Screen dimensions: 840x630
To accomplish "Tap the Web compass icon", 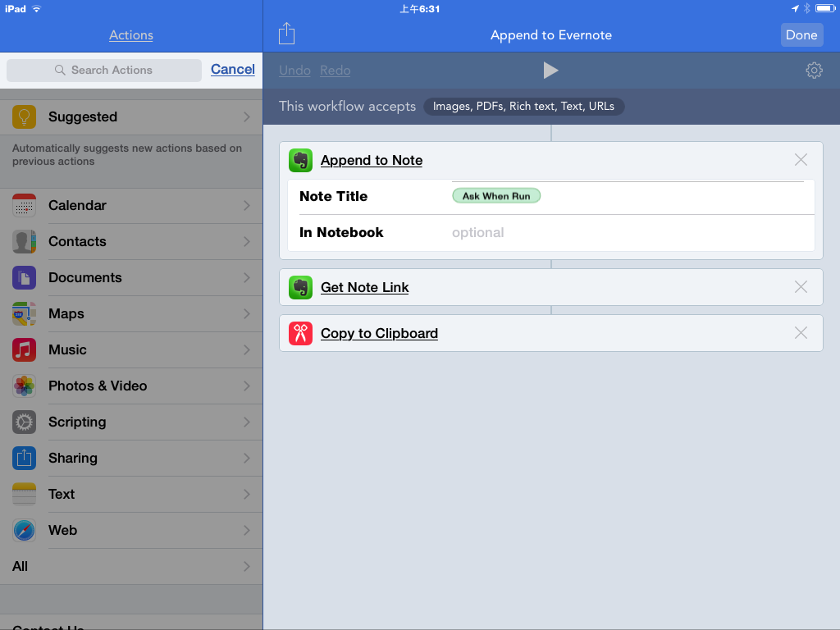I will tap(24, 531).
